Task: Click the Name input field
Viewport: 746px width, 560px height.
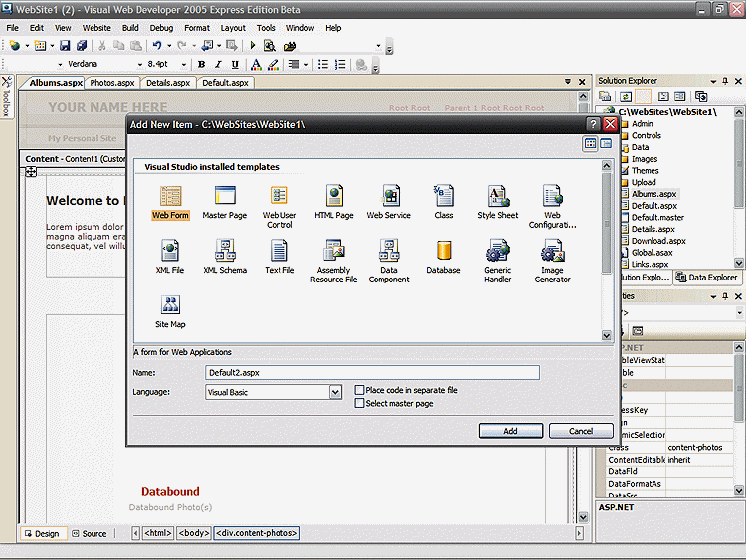Action: pyautogui.click(x=373, y=373)
